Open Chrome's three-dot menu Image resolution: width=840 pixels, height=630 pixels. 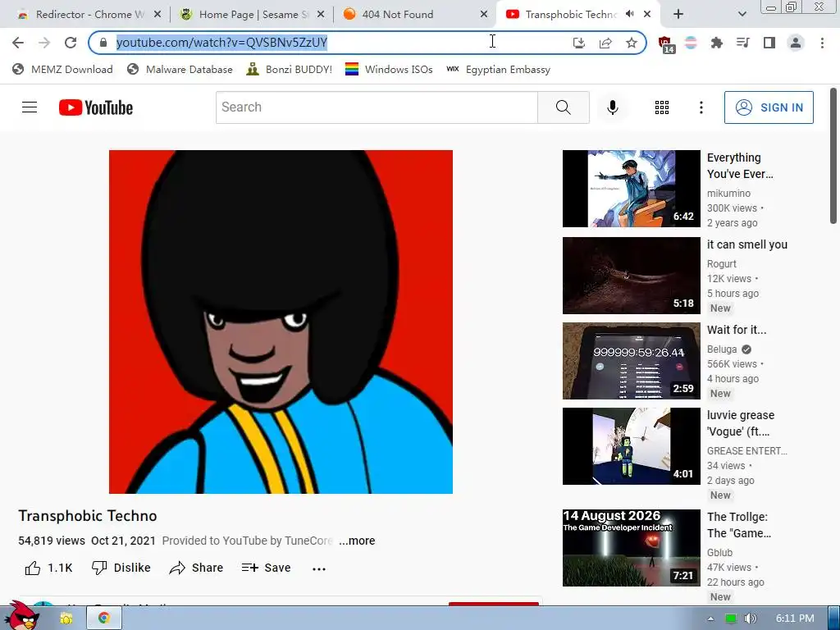click(822, 43)
